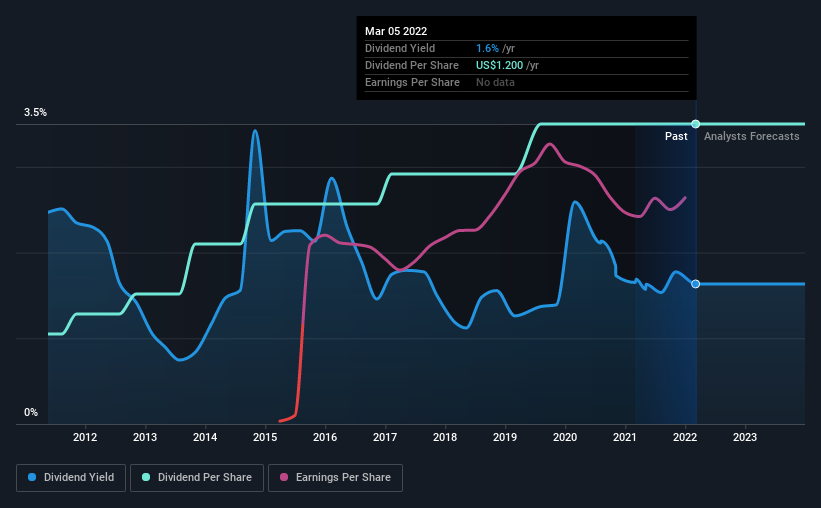Click the 2012 label on the x-axis
This screenshot has height=508, width=821.
(85, 437)
